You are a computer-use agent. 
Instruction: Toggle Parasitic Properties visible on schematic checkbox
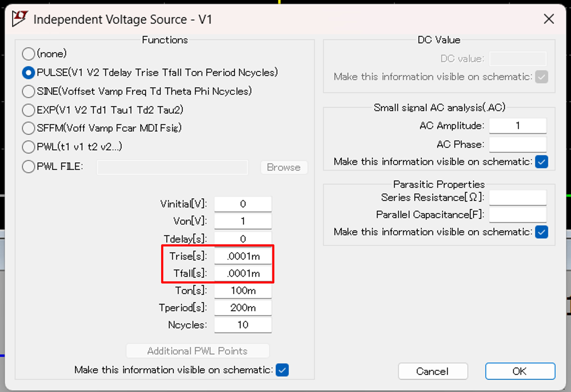point(542,232)
